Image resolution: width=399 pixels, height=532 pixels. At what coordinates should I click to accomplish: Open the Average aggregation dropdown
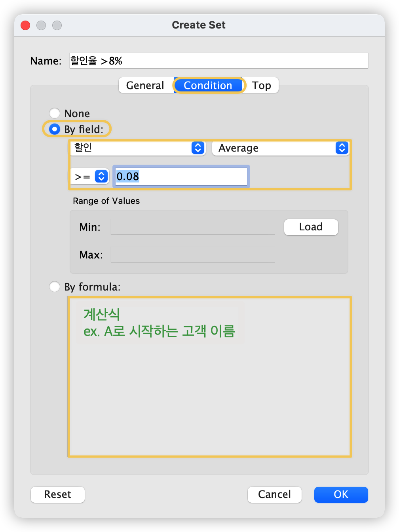(281, 148)
